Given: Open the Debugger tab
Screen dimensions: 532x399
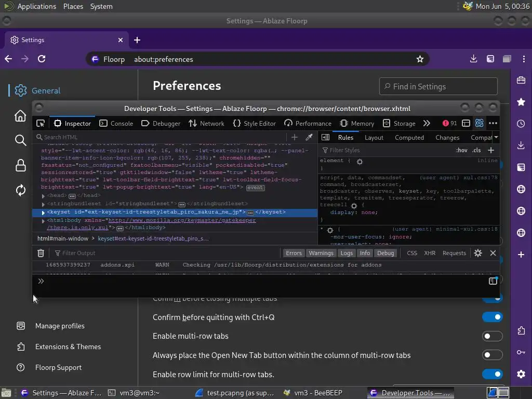Looking at the screenshot, I should coord(161,124).
